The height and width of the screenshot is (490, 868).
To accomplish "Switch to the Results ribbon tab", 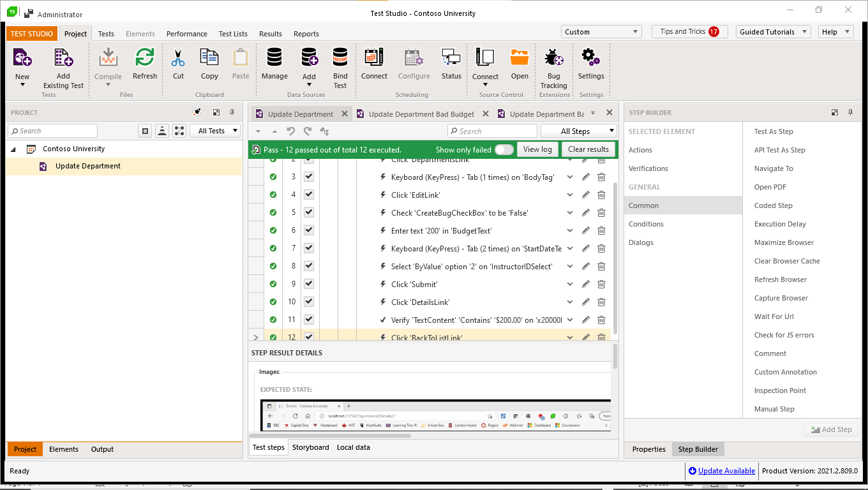I will (271, 34).
